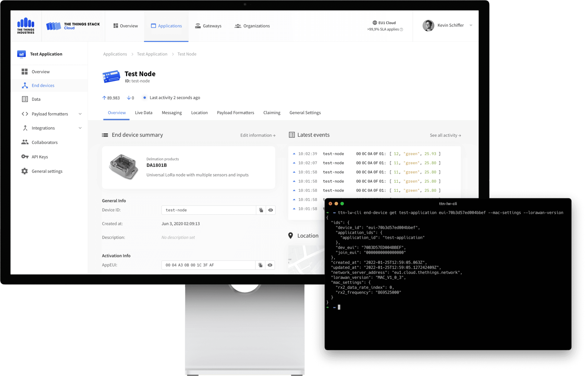This screenshot has height=376, width=588.
Task: Open Organizations in top navigation
Action: point(252,26)
